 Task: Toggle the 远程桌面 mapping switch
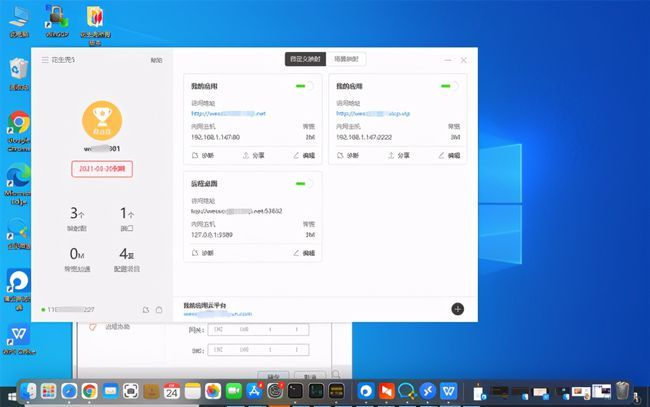pyautogui.click(x=304, y=184)
